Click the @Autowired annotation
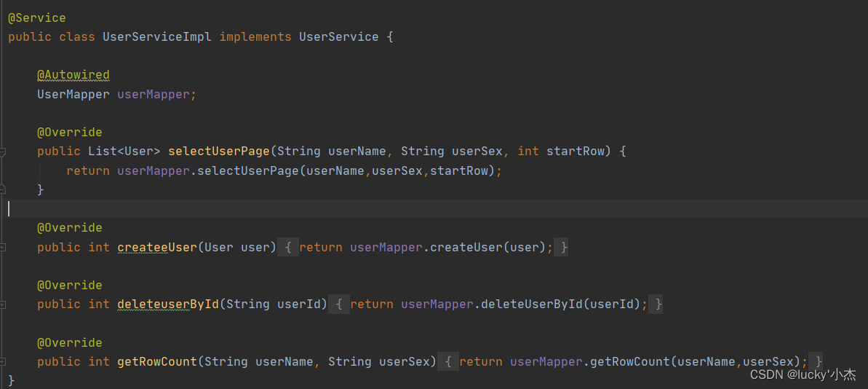The width and height of the screenshot is (868, 389). pos(73,75)
